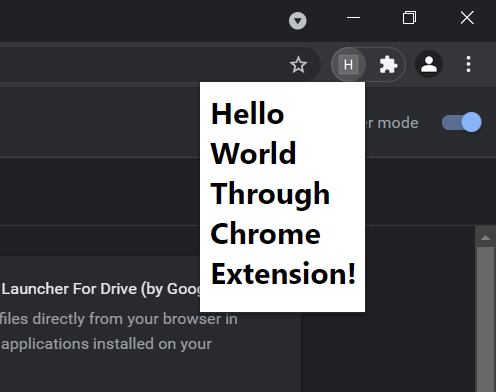
Task: Click the scrollbar up arrow
Action: click(486, 237)
